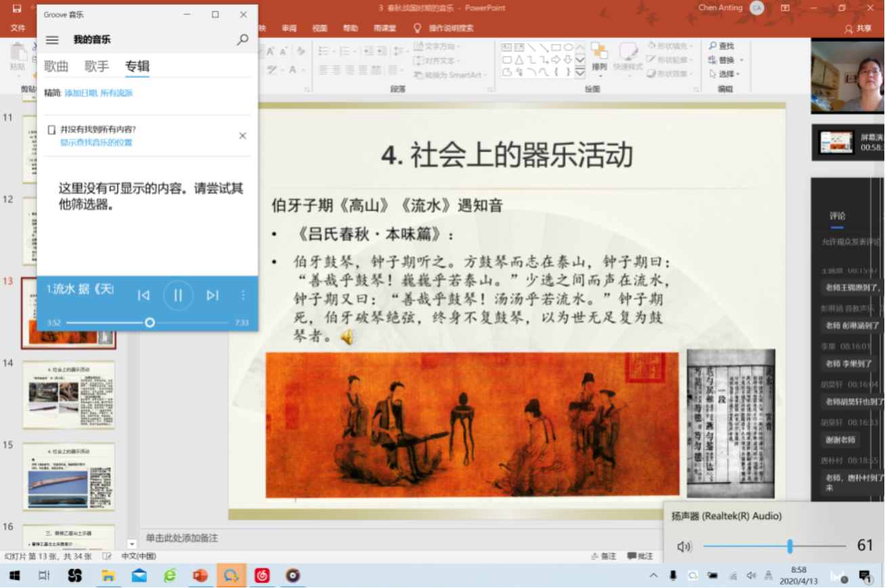Screen dimensions: 885x588
Task: Expand the shapes gallery more arrow
Action: tap(580, 72)
